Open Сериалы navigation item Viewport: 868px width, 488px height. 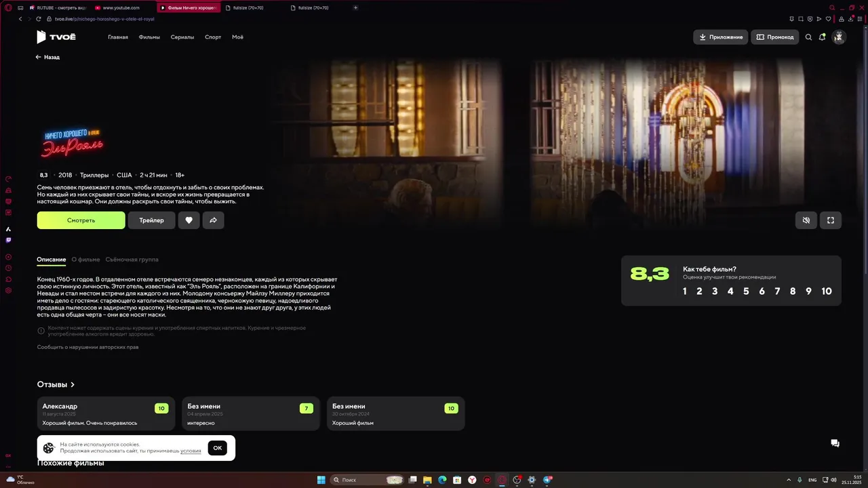click(x=182, y=37)
